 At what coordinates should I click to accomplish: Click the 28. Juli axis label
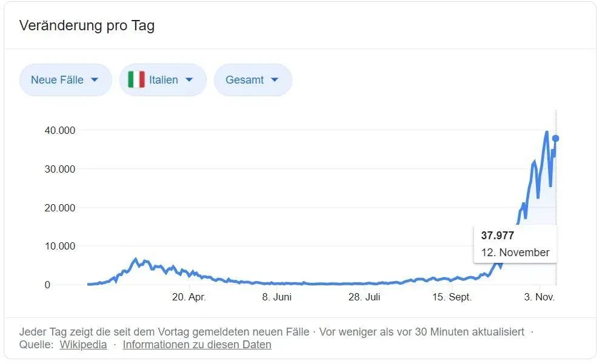tap(364, 297)
